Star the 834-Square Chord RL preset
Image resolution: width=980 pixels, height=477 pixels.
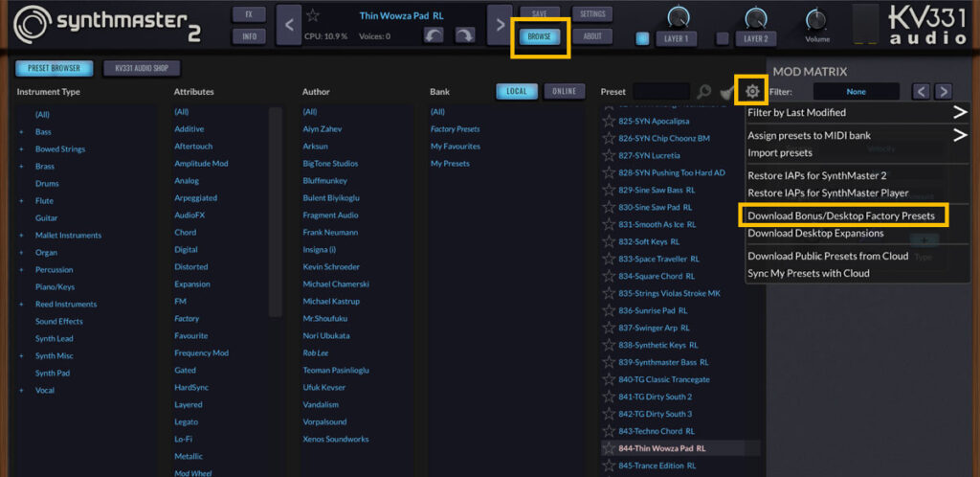click(609, 276)
